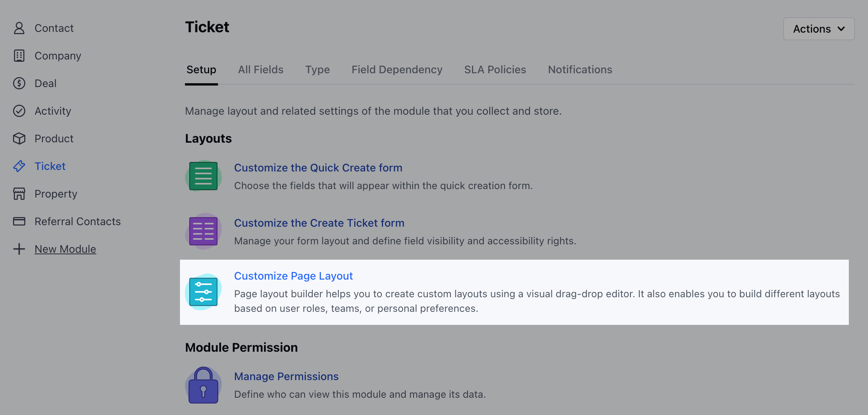The image size is (868, 415).
Task: Click the Company building icon
Action: [x=19, y=56]
